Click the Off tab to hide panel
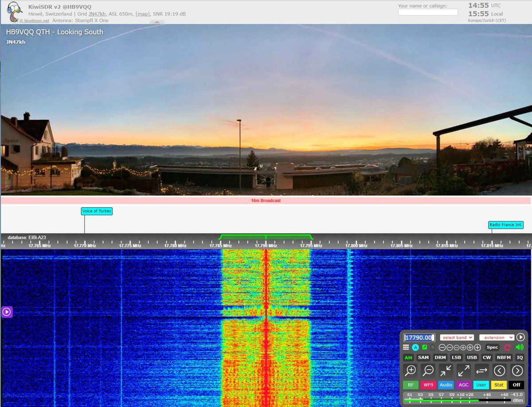 coord(516,385)
